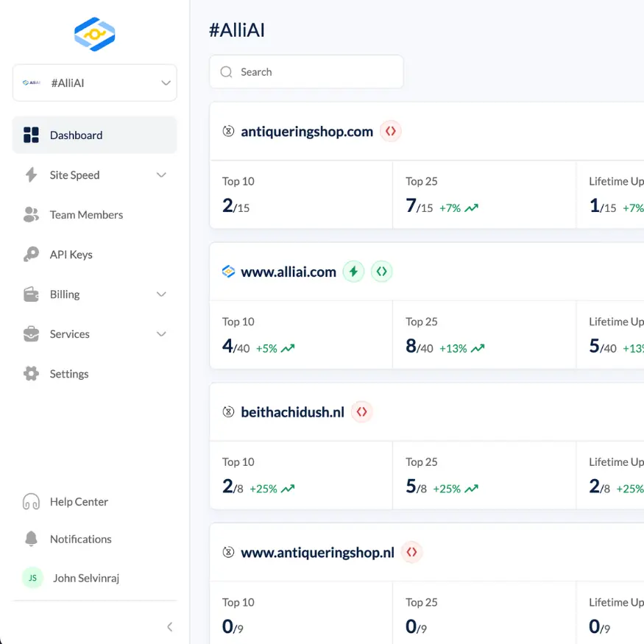Click green code icon beside www.alliai.com
The height and width of the screenshot is (644, 644).
[381, 272]
